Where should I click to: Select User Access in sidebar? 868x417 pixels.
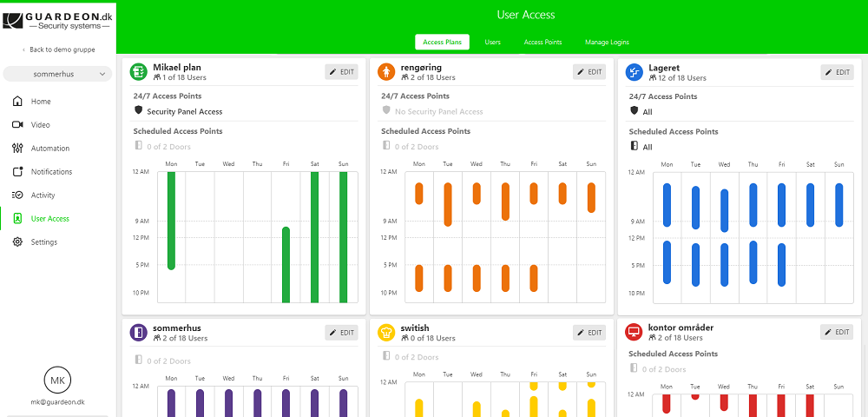pyautogui.click(x=49, y=218)
